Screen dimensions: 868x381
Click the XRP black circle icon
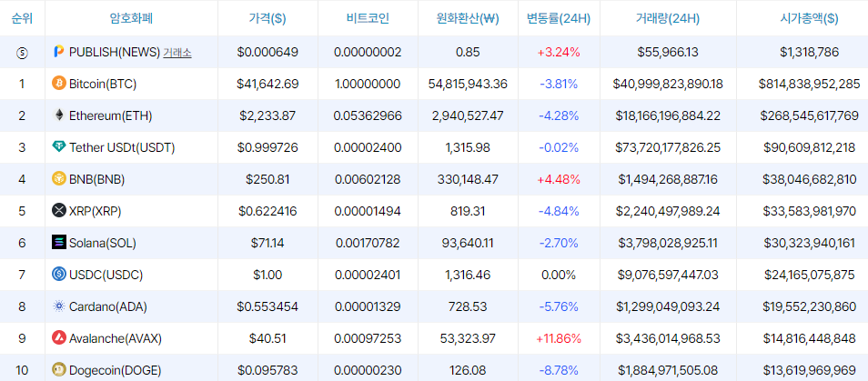point(58,211)
